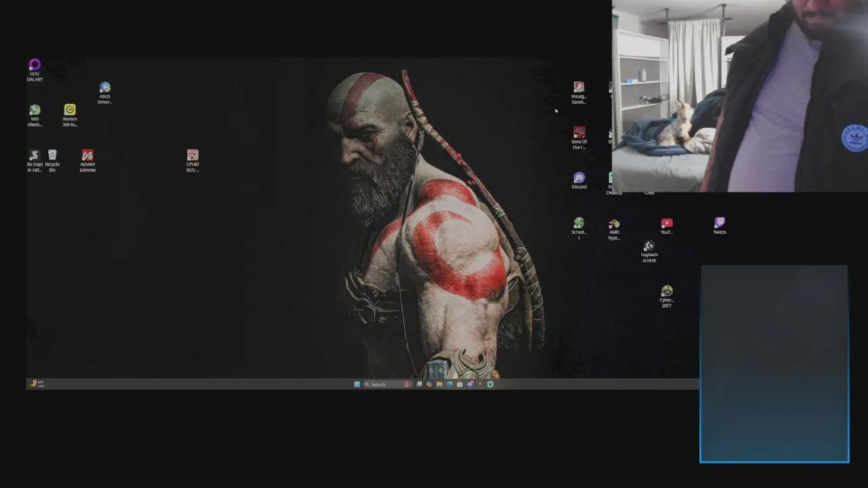Image resolution: width=868 pixels, height=488 pixels.
Task: Open File Explorer from the taskbar
Action: [439, 384]
